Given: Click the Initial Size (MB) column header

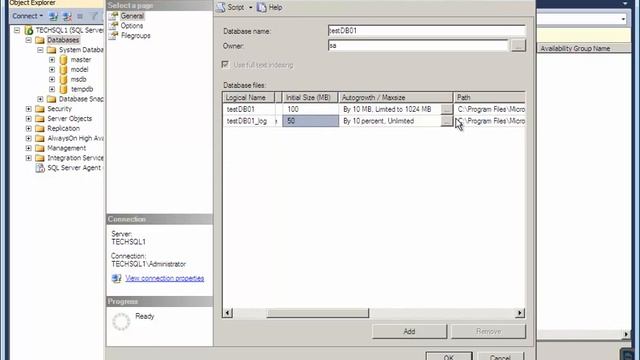Looking at the screenshot, I should point(311,98).
